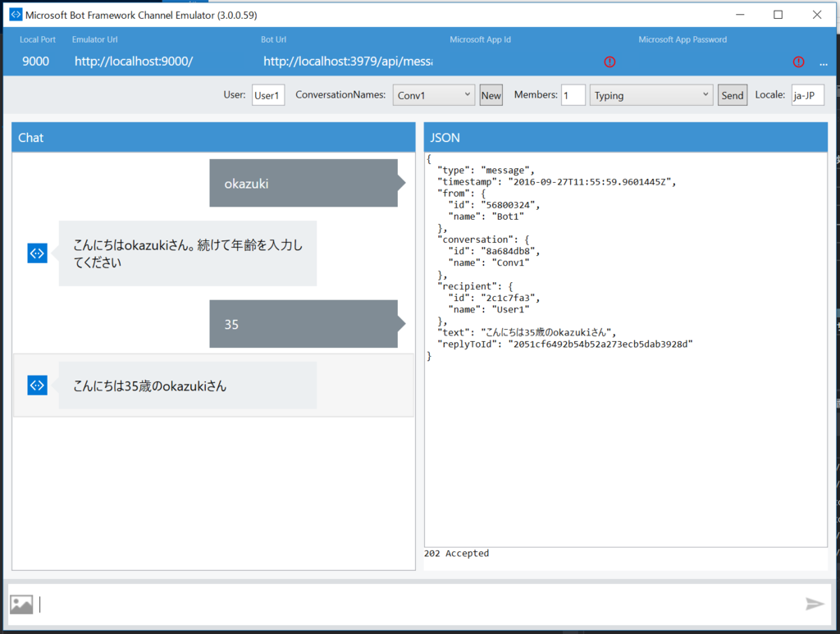The width and height of the screenshot is (840, 634).
Task: Click the JSON line "replyToId" value
Action: coord(600,344)
